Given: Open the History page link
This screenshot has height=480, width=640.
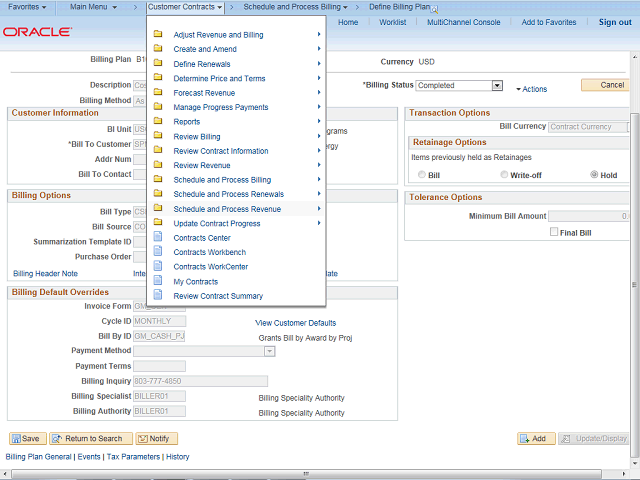Looking at the screenshot, I should tap(178, 457).
